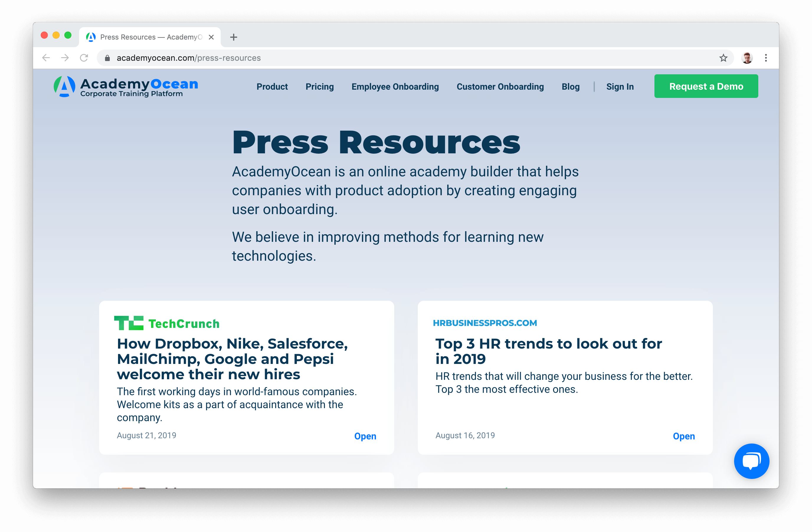
Task: Click the 'How Dropbox, Nike, Salesforce' article title
Action: 232,359
